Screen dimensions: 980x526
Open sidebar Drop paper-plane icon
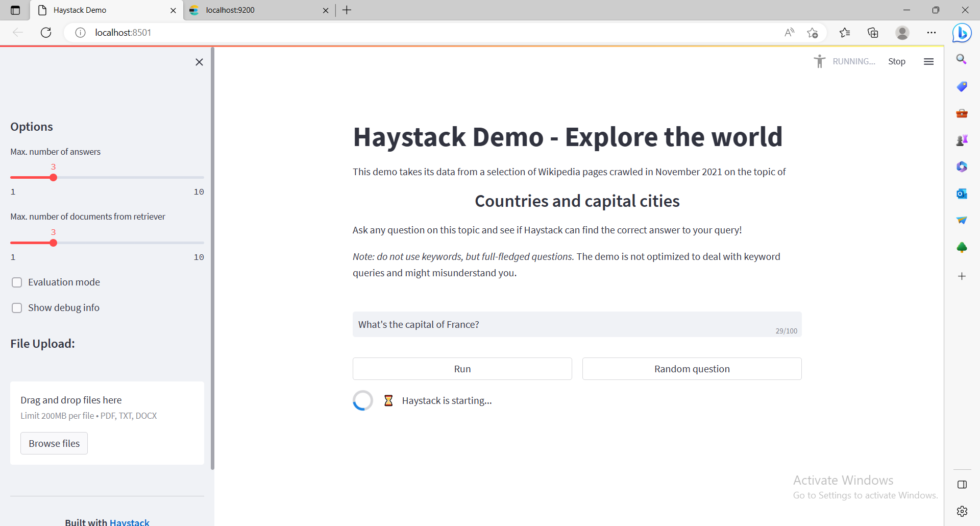point(962,220)
